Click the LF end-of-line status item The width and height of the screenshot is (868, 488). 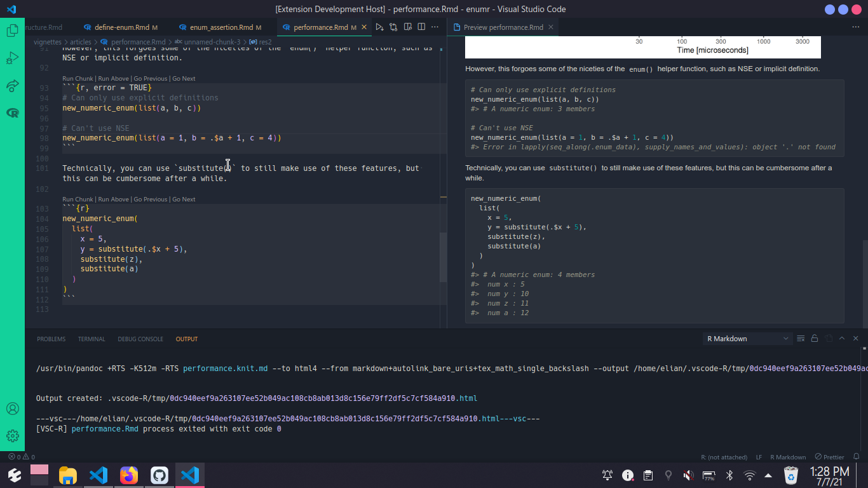pyautogui.click(x=759, y=457)
